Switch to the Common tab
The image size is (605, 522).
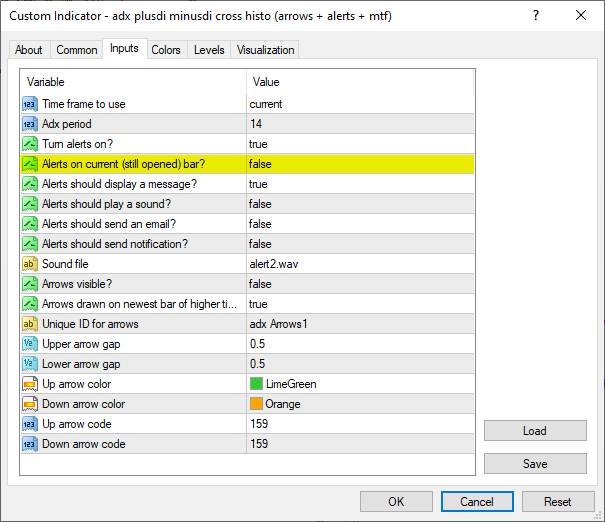pyautogui.click(x=77, y=50)
